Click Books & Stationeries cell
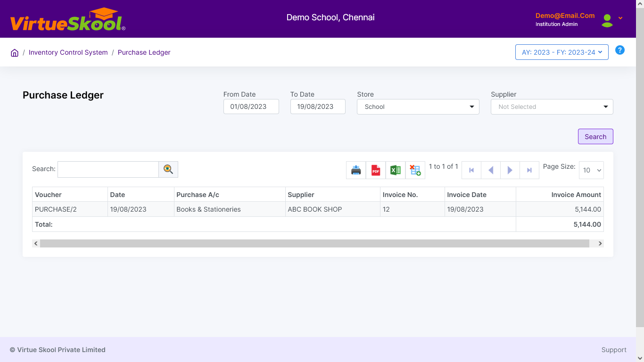Viewport: 644px width, 362px height. tap(230, 209)
